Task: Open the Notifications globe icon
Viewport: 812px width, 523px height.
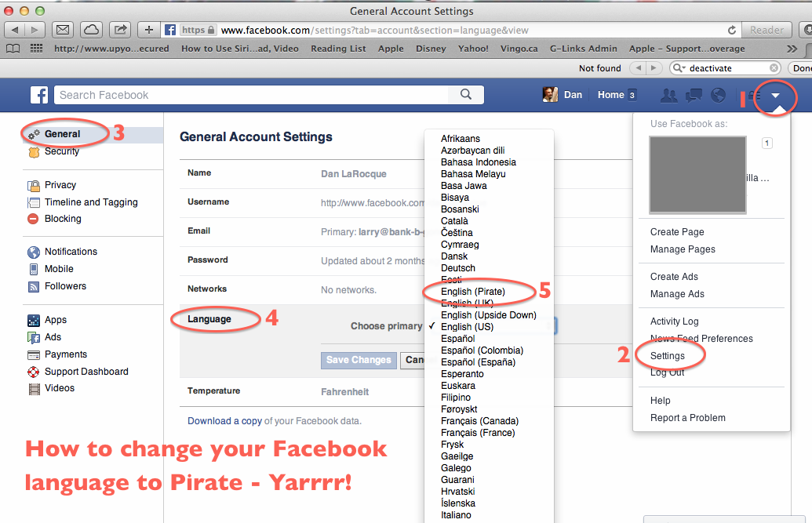Action: click(718, 96)
